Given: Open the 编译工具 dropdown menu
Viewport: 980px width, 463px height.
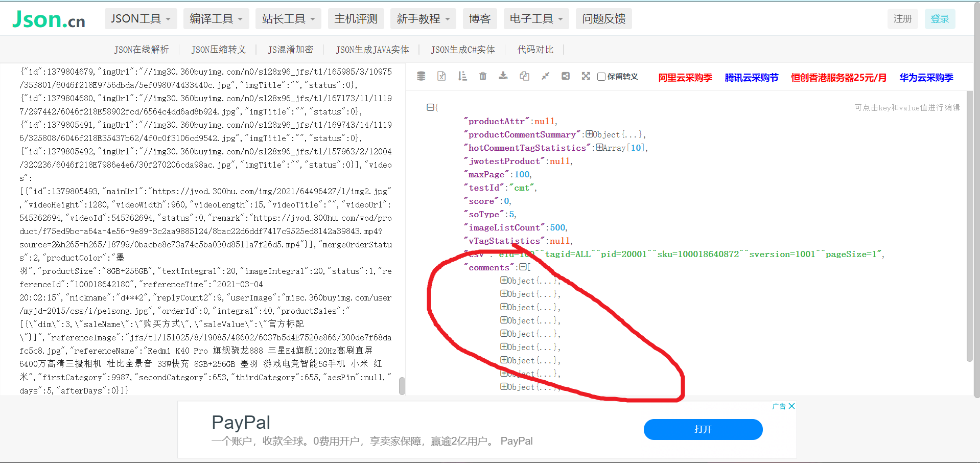Looking at the screenshot, I should pos(216,19).
